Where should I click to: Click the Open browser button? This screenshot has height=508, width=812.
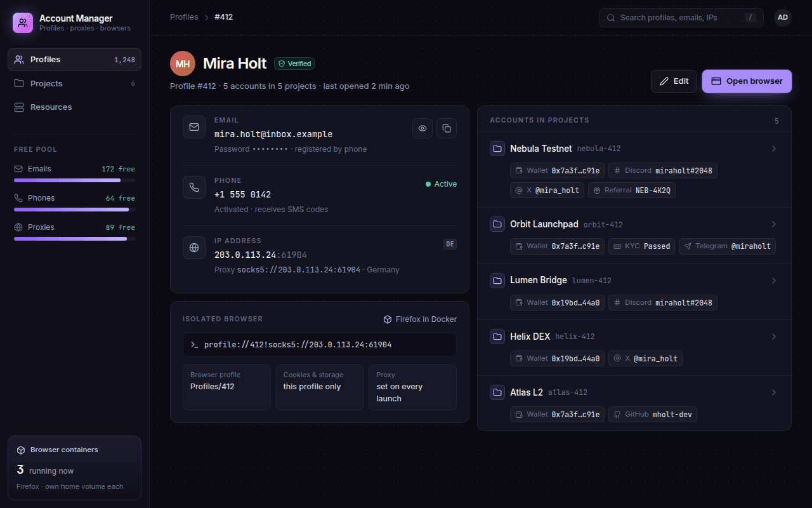[747, 81]
